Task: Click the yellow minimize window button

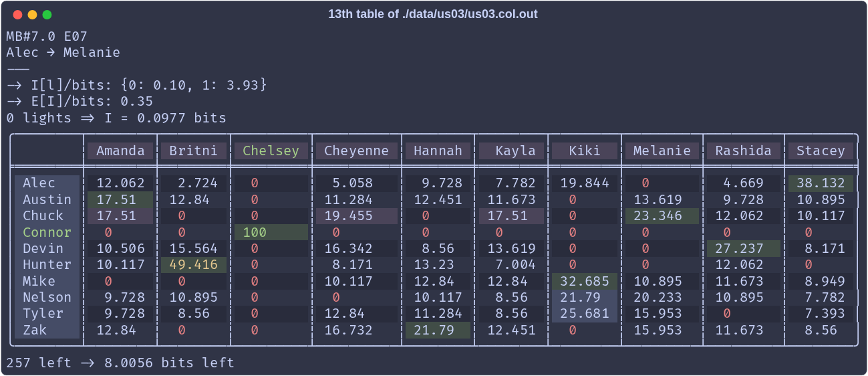Action: 32,15
